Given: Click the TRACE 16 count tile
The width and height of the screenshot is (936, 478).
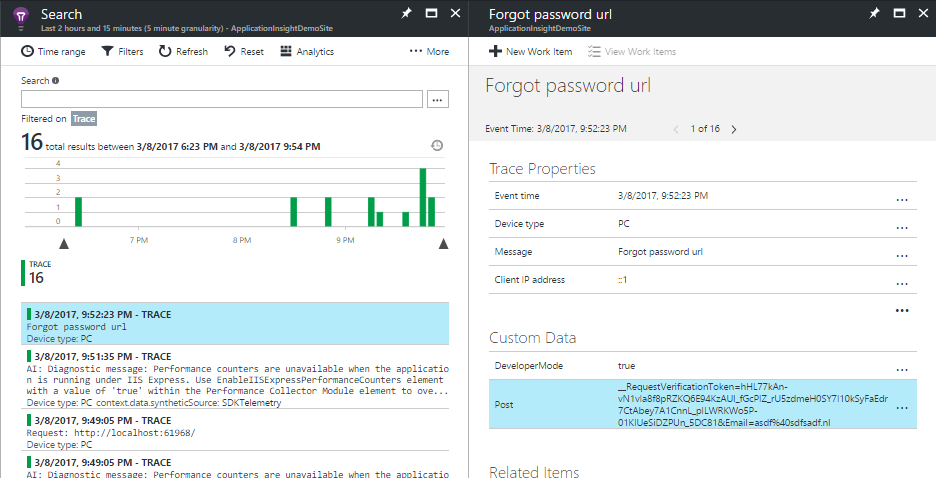Looking at the screenshot, I should 36,273.
